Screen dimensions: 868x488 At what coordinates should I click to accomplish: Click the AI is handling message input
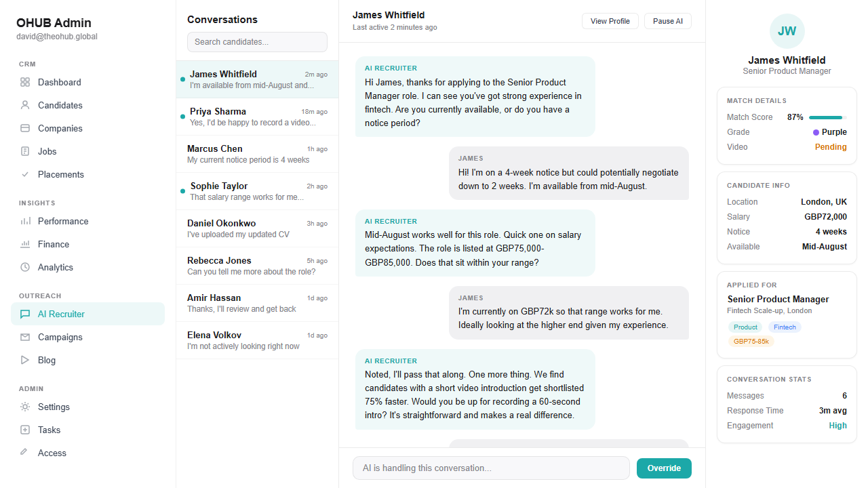[x=491, y=468]
